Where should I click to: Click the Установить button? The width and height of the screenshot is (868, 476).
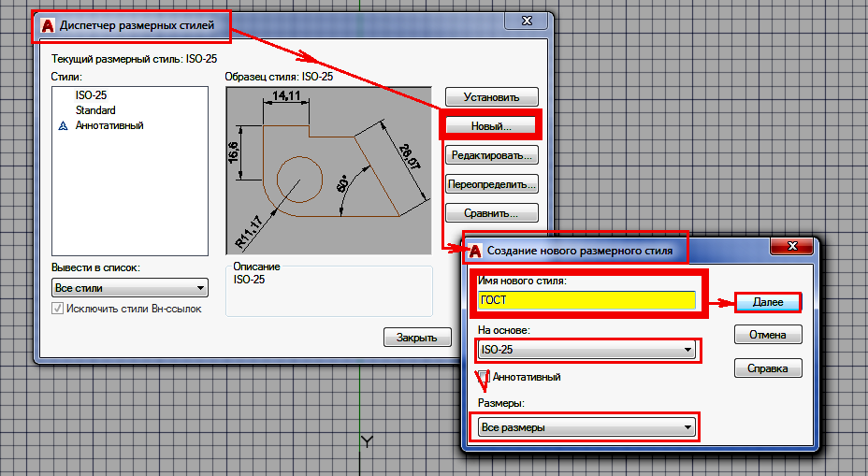[x=491, y=96]
